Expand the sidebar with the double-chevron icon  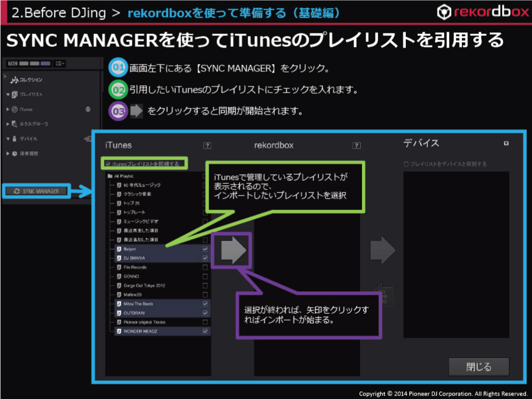coord(5,76)
